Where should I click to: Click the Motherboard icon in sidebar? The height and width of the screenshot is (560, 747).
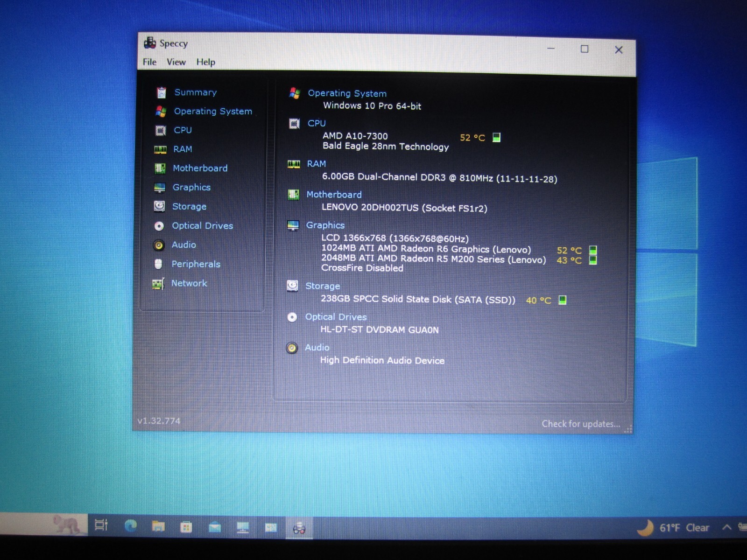[x=160, y=168]
